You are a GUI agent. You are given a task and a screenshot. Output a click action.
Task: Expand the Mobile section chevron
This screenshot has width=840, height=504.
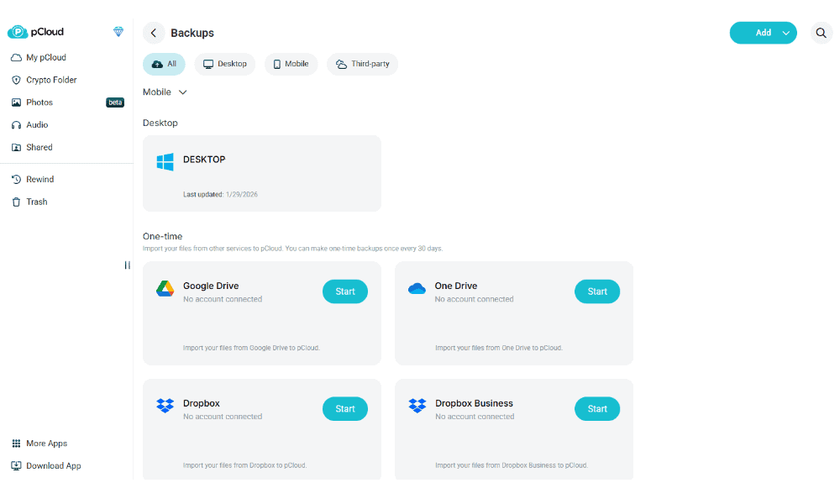[x=183, y=92]
